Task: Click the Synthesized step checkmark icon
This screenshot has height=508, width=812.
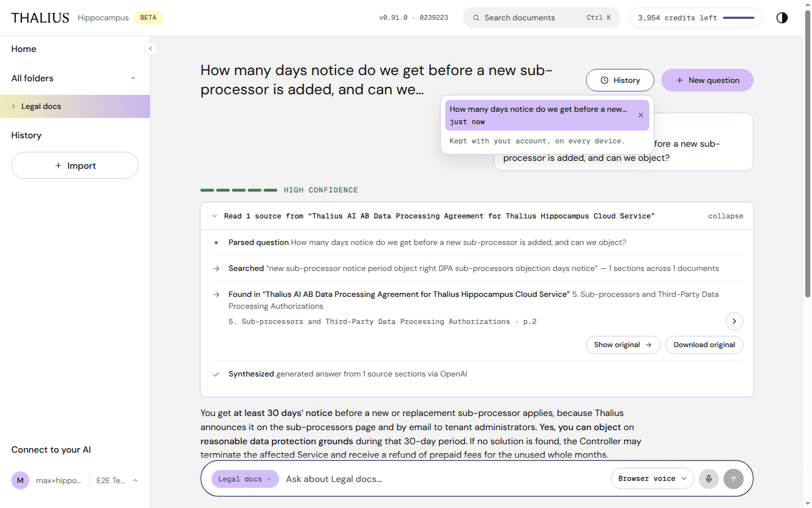Action: [216, 374]
